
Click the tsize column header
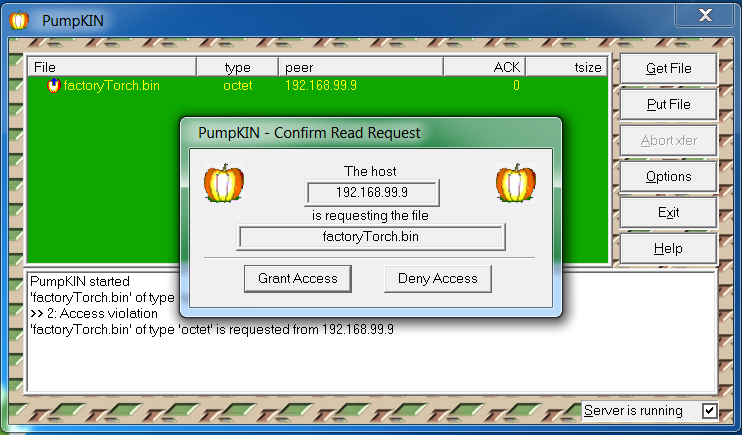click(x=567, y=67)
